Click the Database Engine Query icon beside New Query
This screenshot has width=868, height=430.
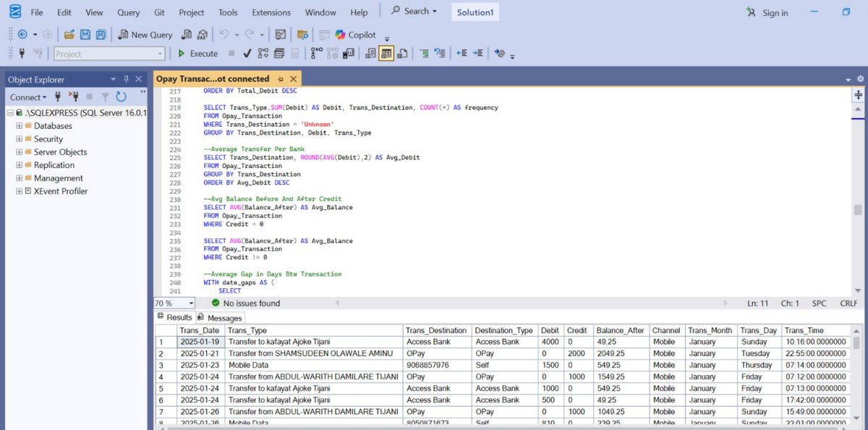187,35
